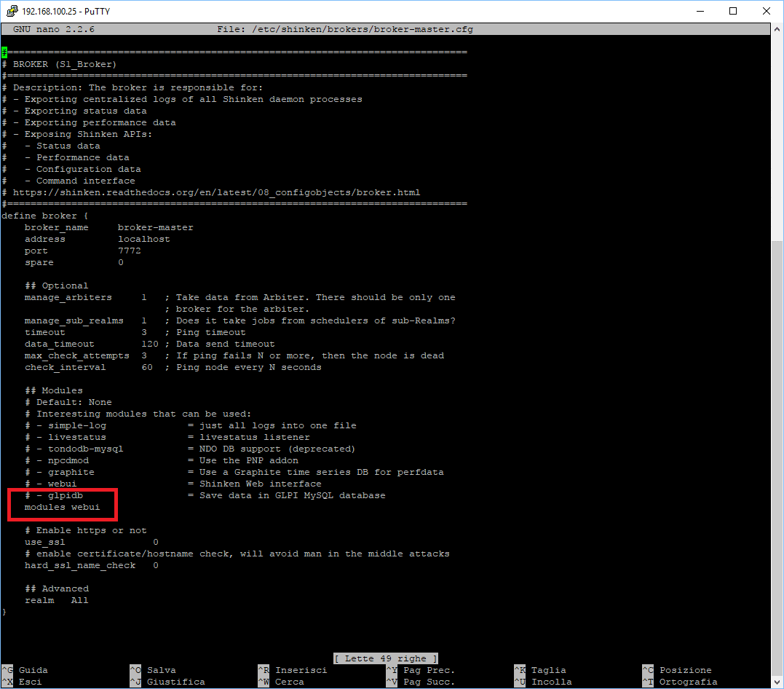
Task: Click the '^X Esci' exit shortcut
Action: tap(22, 682)
